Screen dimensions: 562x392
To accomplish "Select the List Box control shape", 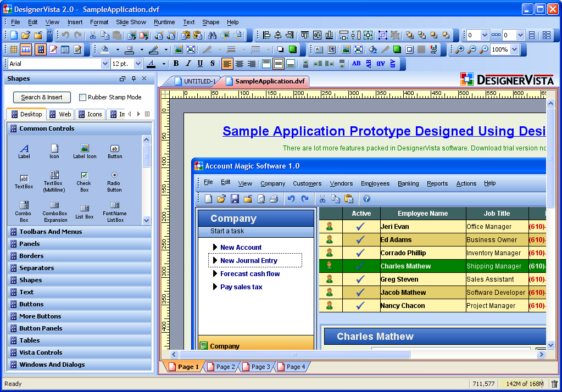I will (85, 212).
